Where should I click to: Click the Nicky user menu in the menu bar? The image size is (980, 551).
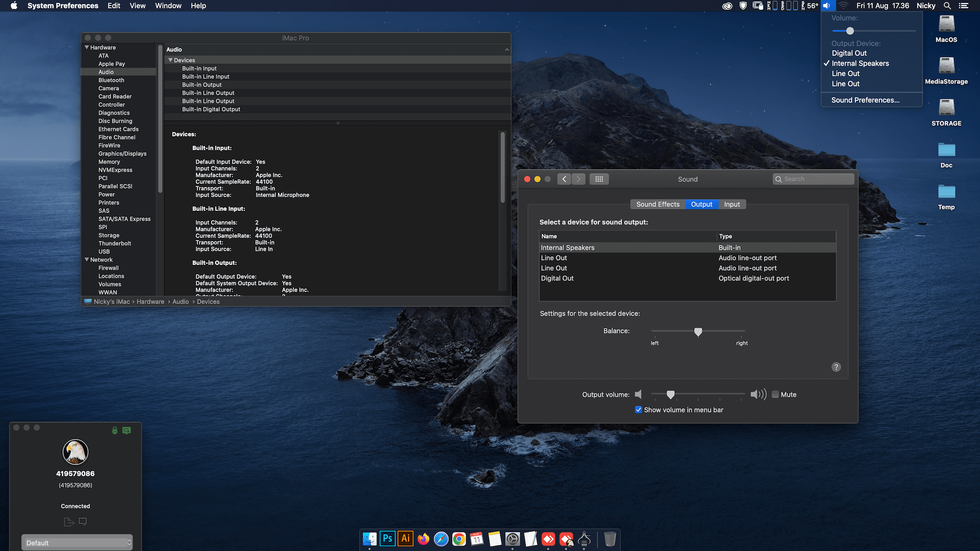(926, 6)
